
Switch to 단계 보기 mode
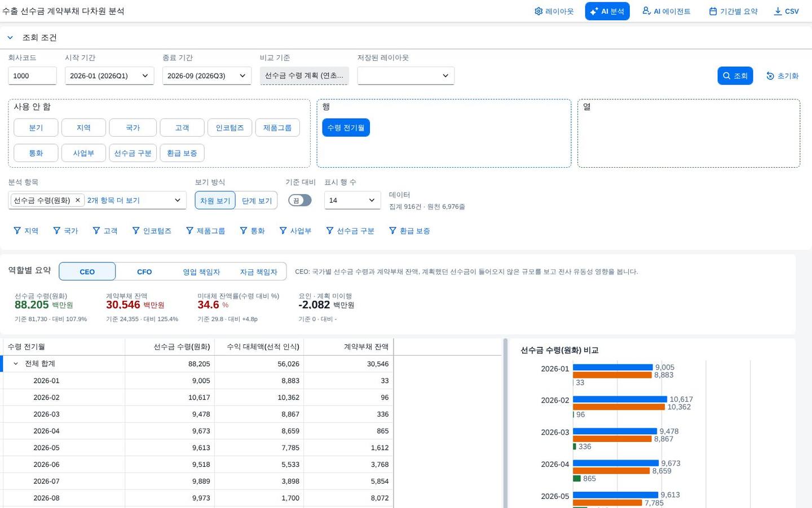click(257, 200)
